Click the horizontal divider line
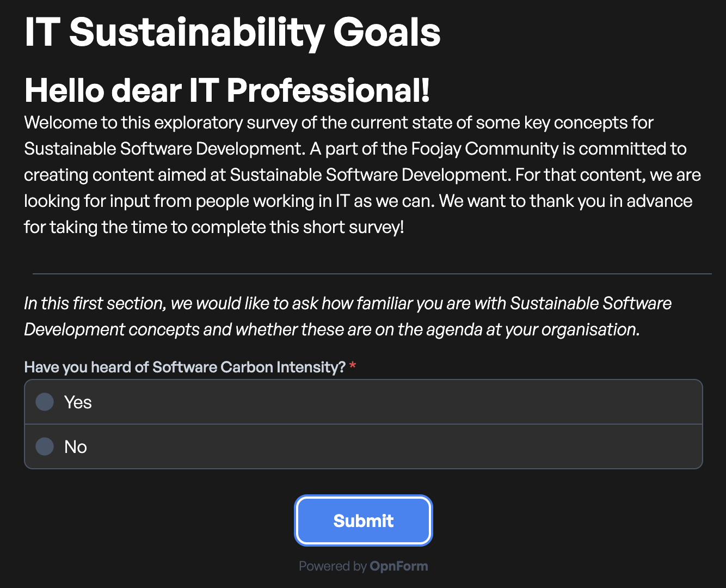This screenshot has width=726, height=588. pyautogui.click(x=372, y=273)
